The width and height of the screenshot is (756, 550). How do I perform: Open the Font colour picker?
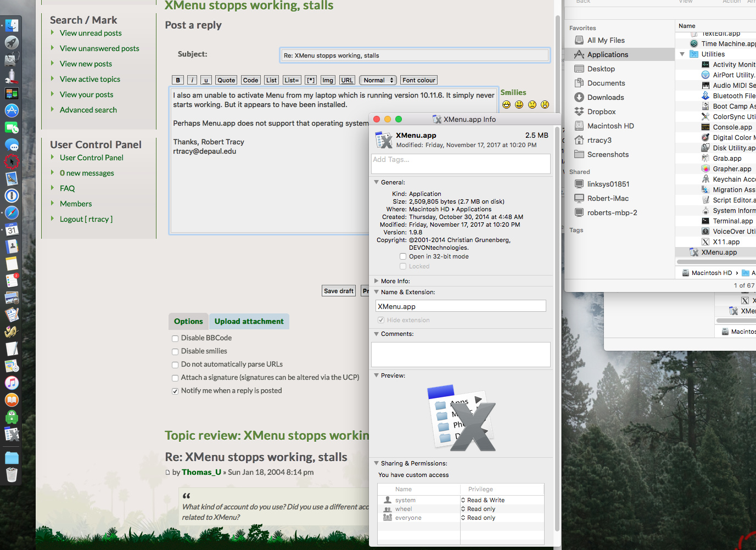click(418, 80)
